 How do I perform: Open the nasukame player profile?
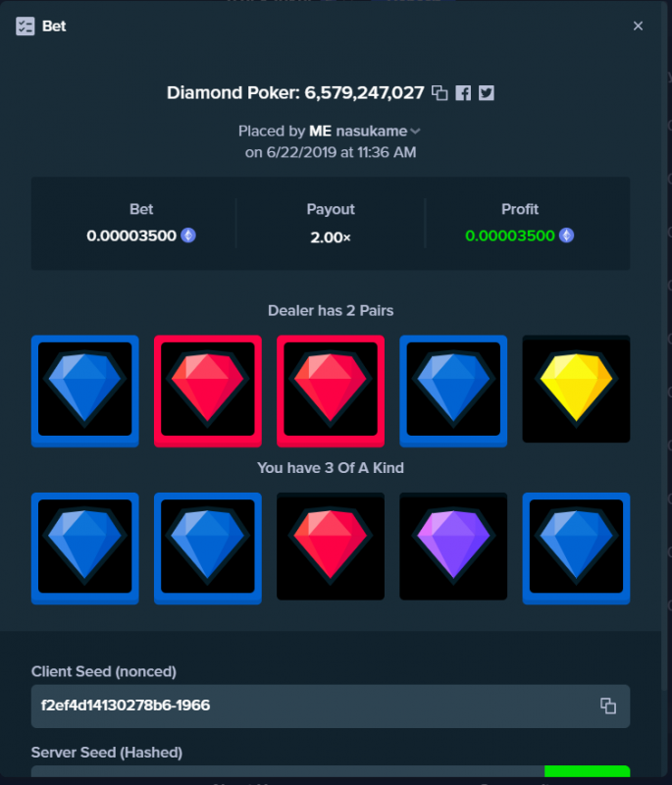371,131
